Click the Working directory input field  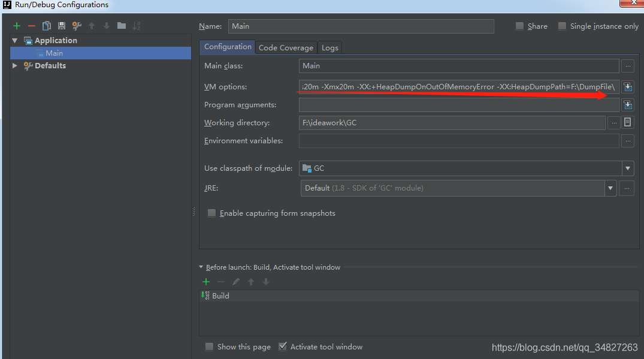click(452, 123)
